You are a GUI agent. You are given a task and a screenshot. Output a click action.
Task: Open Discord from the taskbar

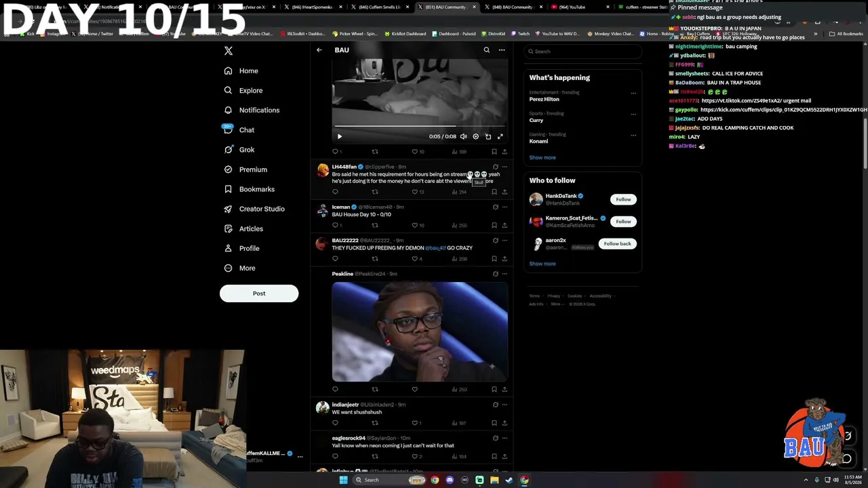pyautogui.click(x=450, y=480)
